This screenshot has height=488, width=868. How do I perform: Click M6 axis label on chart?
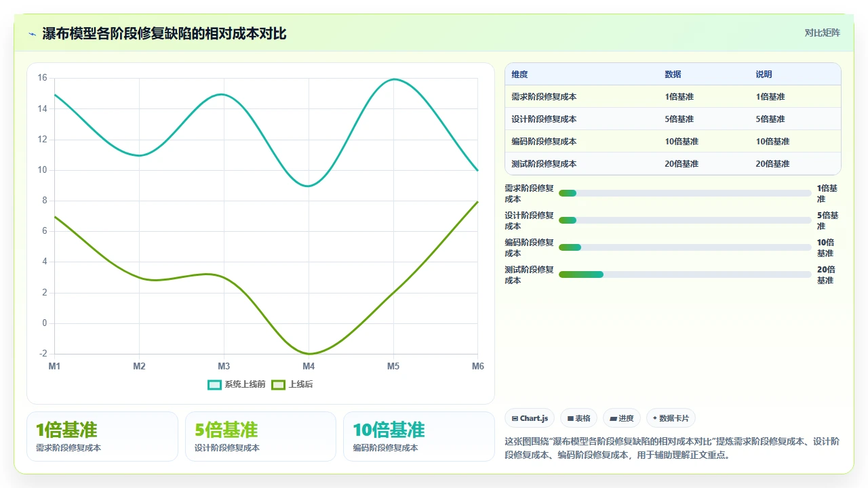(x=478, y=366)
